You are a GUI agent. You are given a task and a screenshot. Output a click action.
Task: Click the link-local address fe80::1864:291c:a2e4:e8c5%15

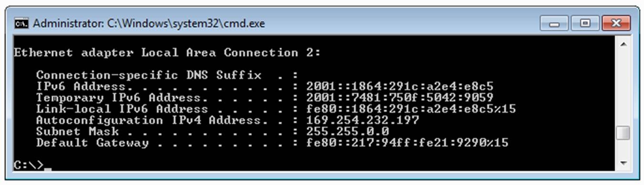click(411, 109)
